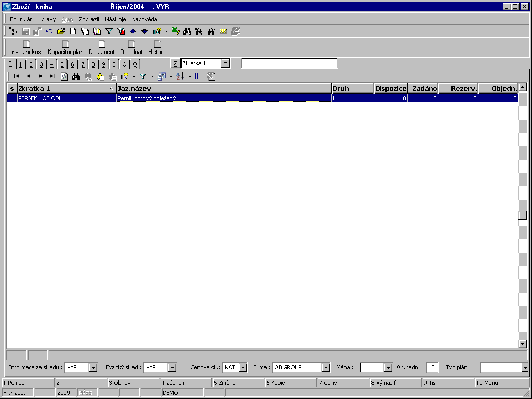
Task: Click the Alt. jedn. input field
Action: [432, 367]
